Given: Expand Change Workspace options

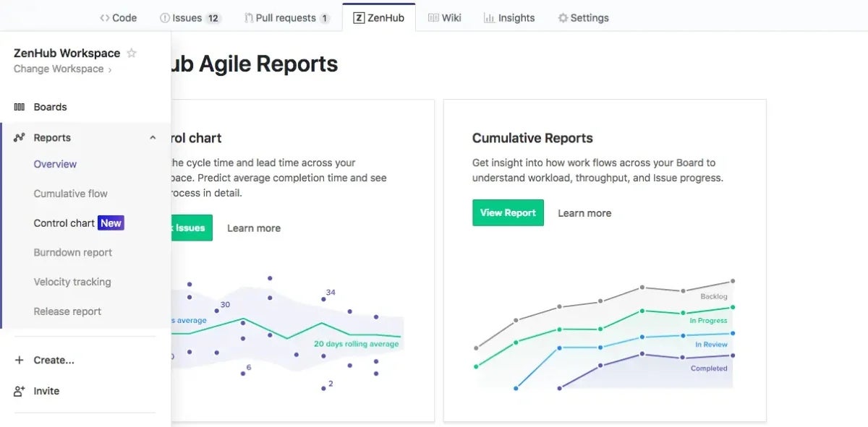Looking at the screenshot, I should tap(59, 69).
